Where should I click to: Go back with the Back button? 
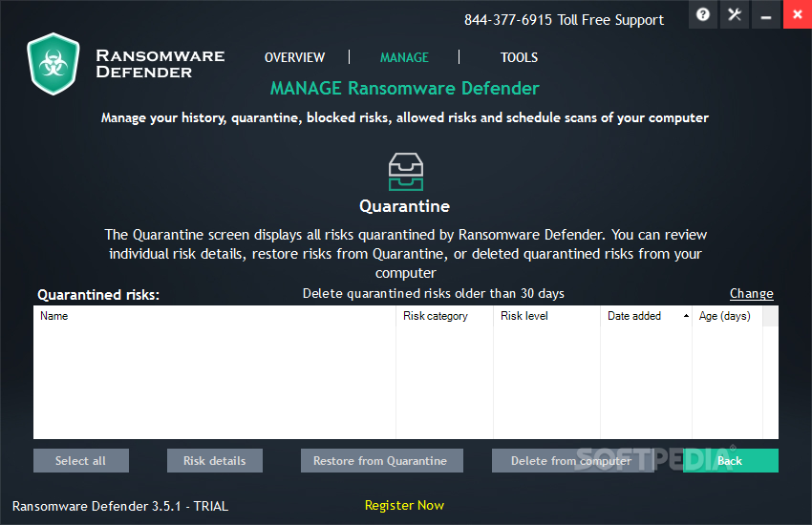[x=730, y=460]
